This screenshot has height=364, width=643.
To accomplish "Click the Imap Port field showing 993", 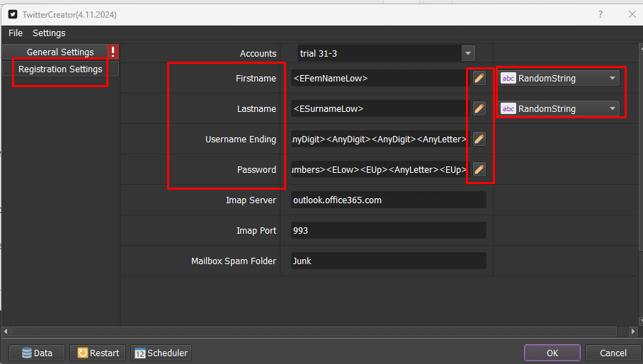I will pos(389,230).
